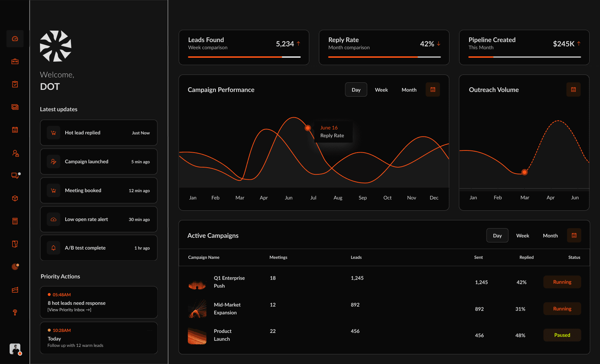Click the Running button for Mid-Market Expansion

click(x=562, y=309)
